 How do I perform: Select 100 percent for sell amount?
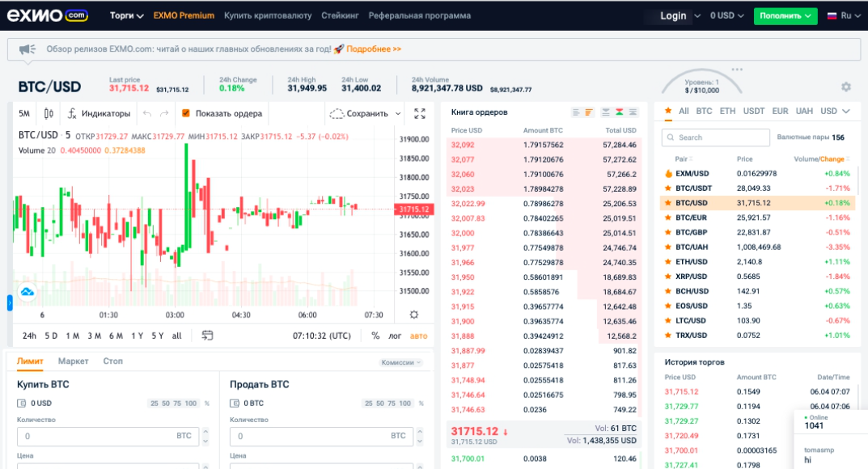[x=405, y=404]
